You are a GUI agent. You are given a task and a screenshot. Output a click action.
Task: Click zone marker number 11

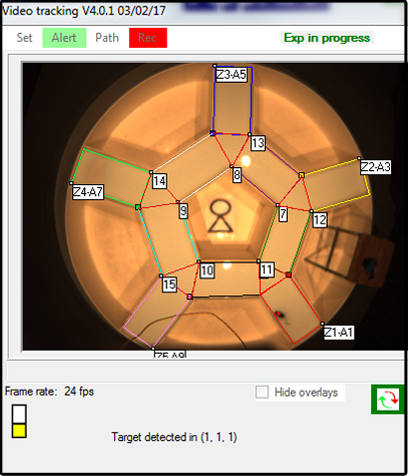click(x=267, y=270)
